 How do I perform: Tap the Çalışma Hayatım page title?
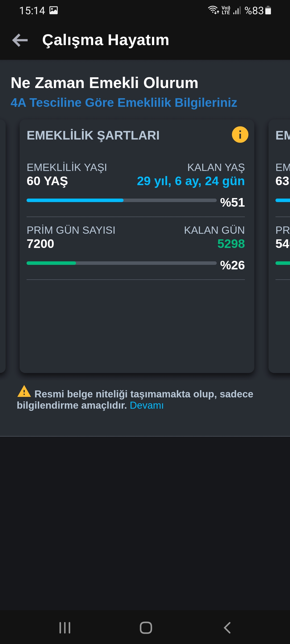[106, 40]
